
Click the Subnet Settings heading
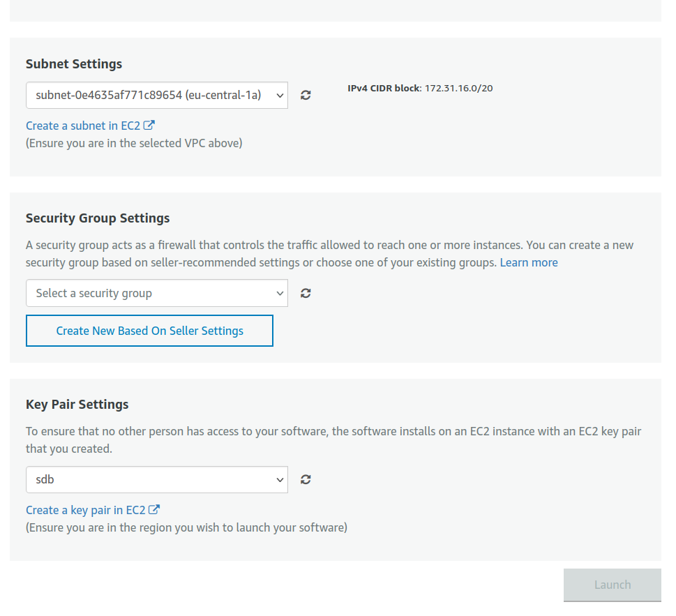[x=74, y=64]
